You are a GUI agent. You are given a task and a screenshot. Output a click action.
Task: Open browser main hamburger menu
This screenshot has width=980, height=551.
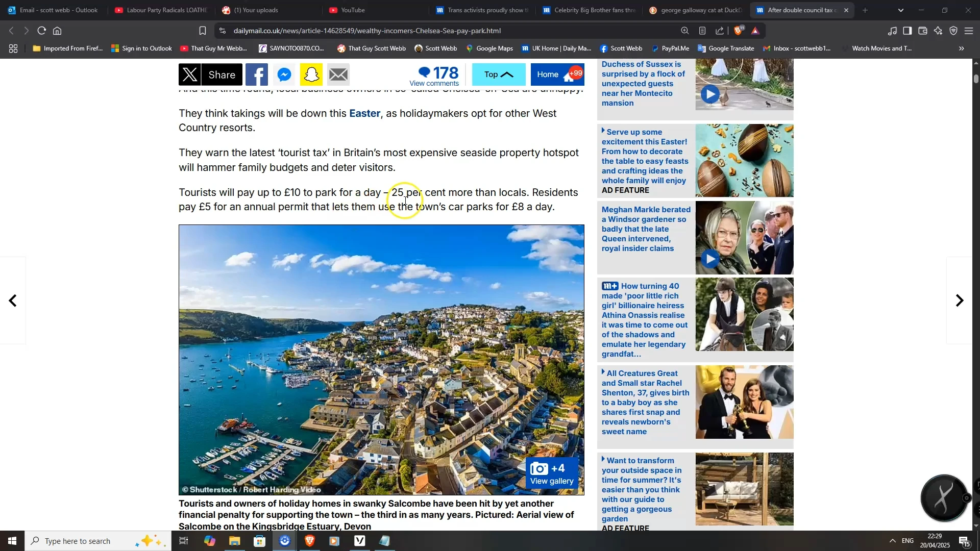pos(969,31)
